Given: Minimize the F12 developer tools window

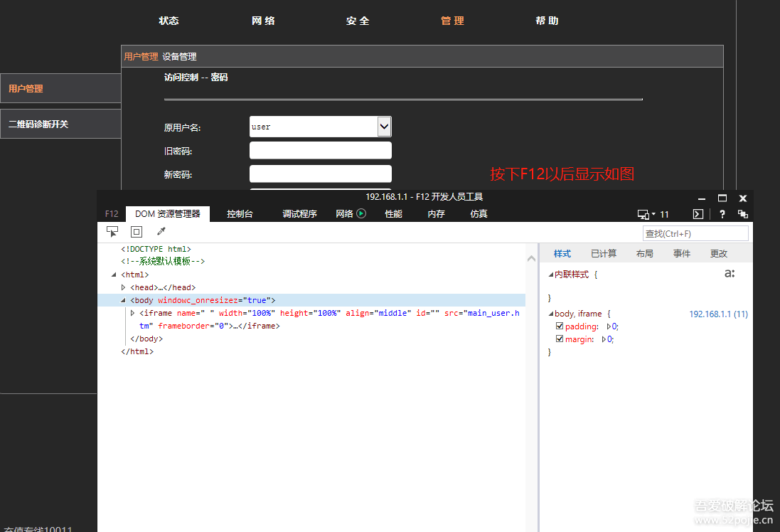Looking at the screenshot, I should 701,198.
